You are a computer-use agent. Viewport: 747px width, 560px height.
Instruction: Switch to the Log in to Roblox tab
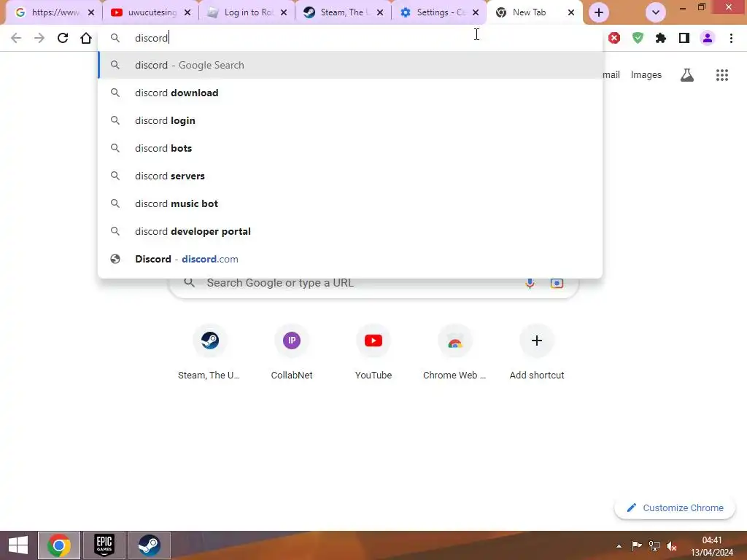tap(242, 12)
